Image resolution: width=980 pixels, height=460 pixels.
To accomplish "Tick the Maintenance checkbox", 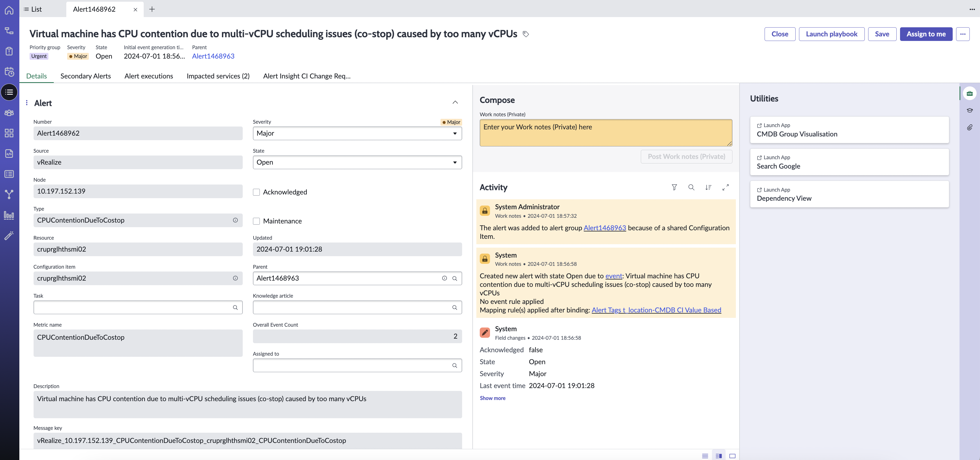I will pyautogui.click(x=256, y=221).
